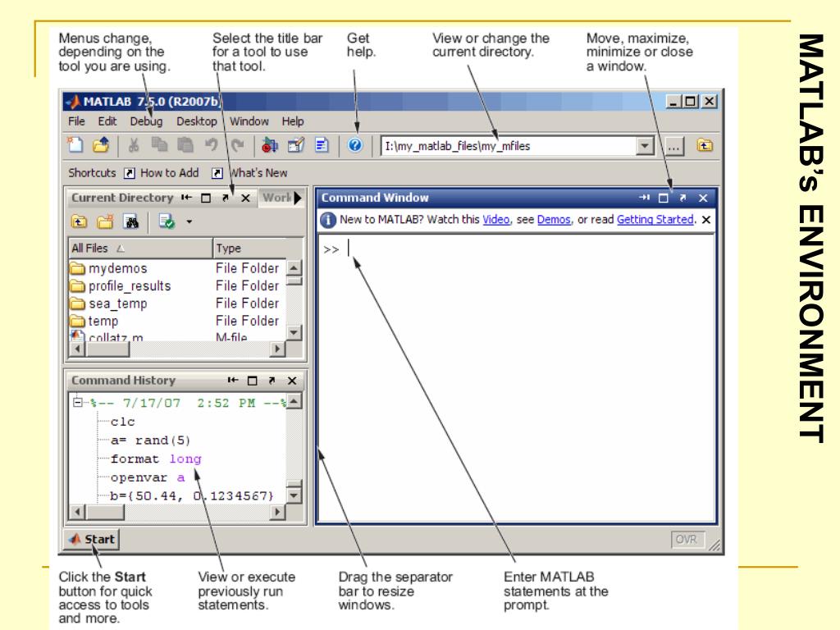Open the Help menu

pyautogui.click(x=293, y=121)
